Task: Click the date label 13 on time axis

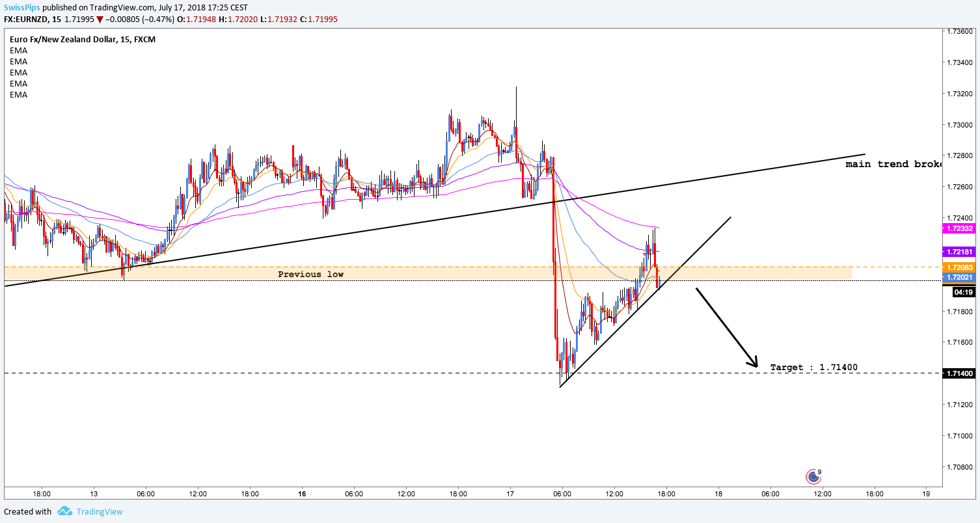Action: 94,494
